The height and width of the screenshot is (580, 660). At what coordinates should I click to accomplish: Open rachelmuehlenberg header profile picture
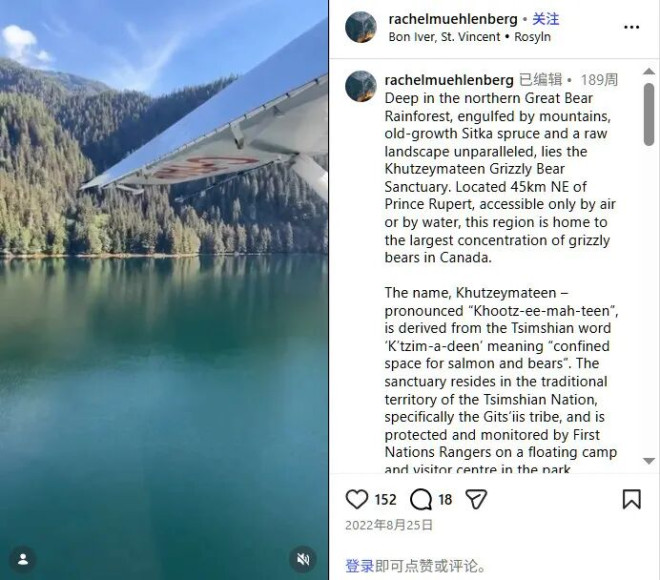361,27
